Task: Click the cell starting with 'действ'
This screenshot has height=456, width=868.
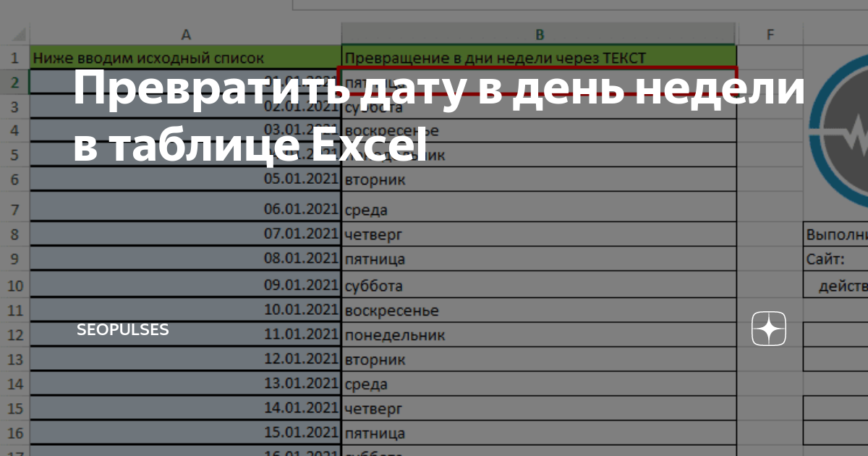Action: (x=839, y=284)
